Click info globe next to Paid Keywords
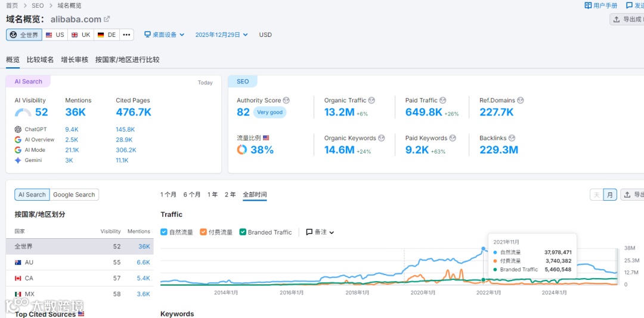The width and height of the screenshot is (644, 318). point(453,138)
